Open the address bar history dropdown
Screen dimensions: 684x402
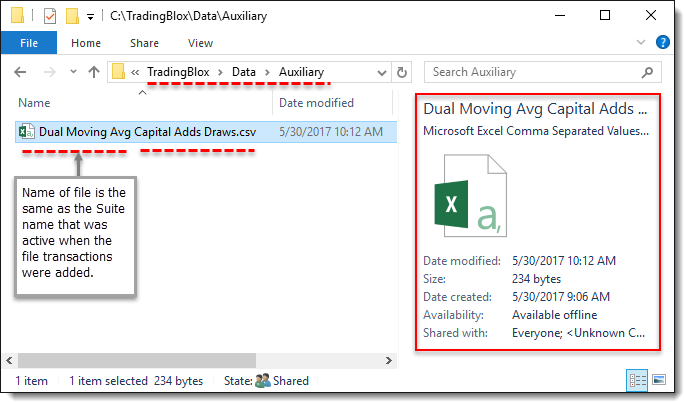pyautogui.click(x=380, y=72)
